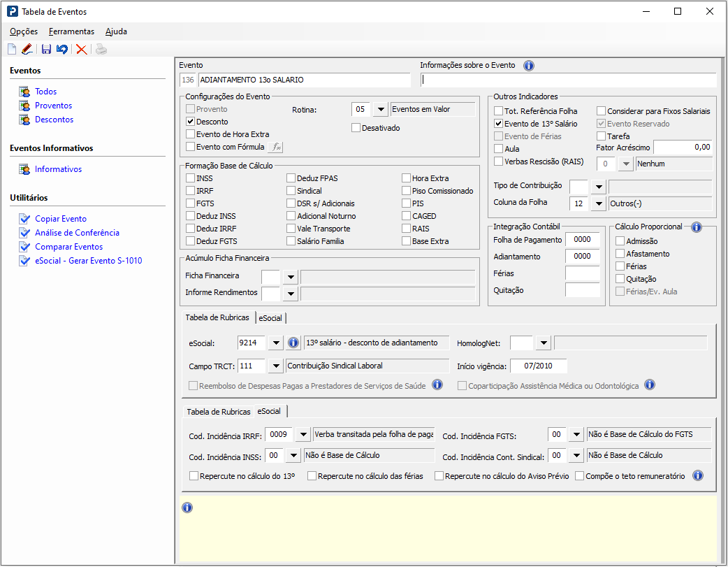
Task: Click info icon next to Cálculo Proporcional
Action: point(696,227)
